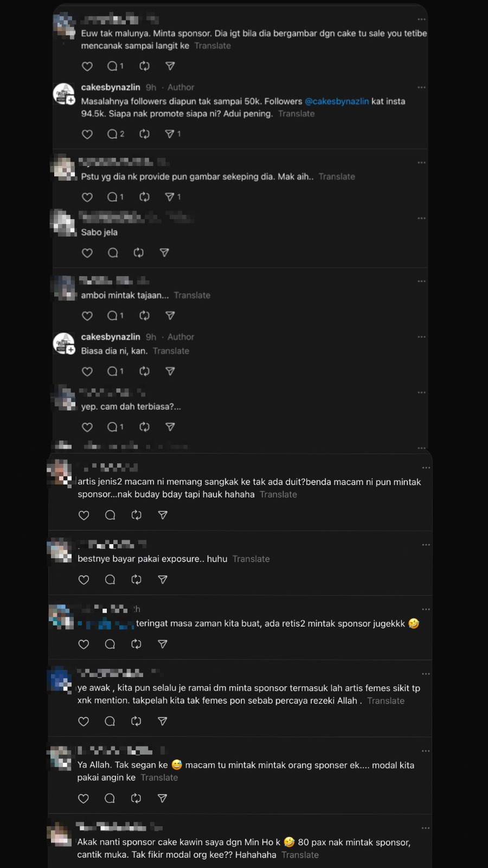Translate the 'amboi mintak tajaan' comment

[192, 296]
